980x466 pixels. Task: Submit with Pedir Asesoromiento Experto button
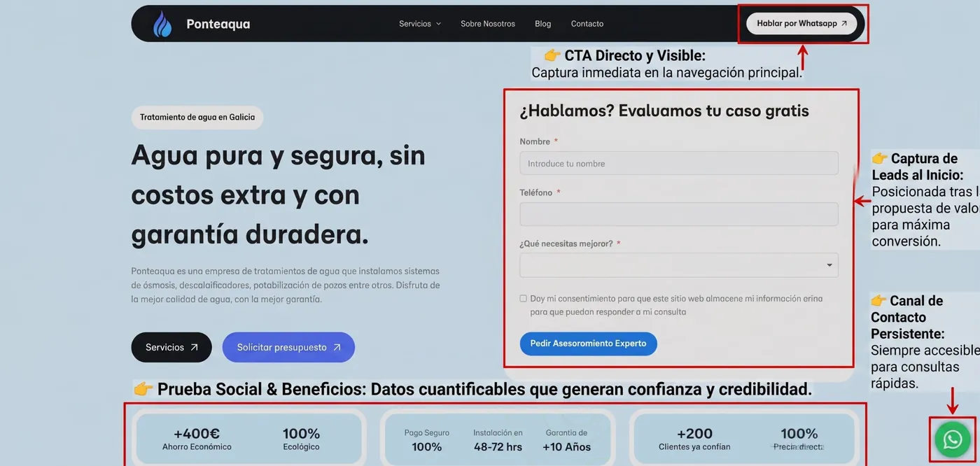tap(588, 344)
